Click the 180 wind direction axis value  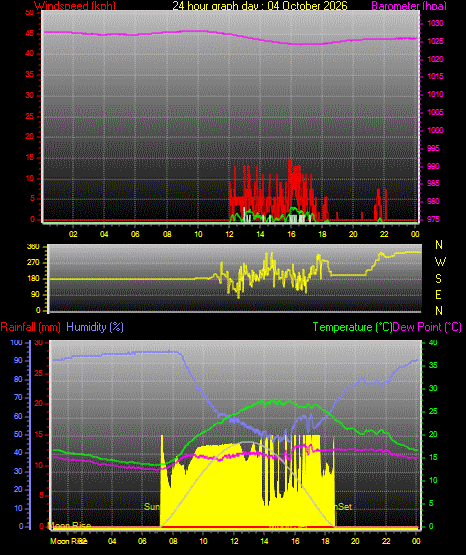tap(33, 279)
